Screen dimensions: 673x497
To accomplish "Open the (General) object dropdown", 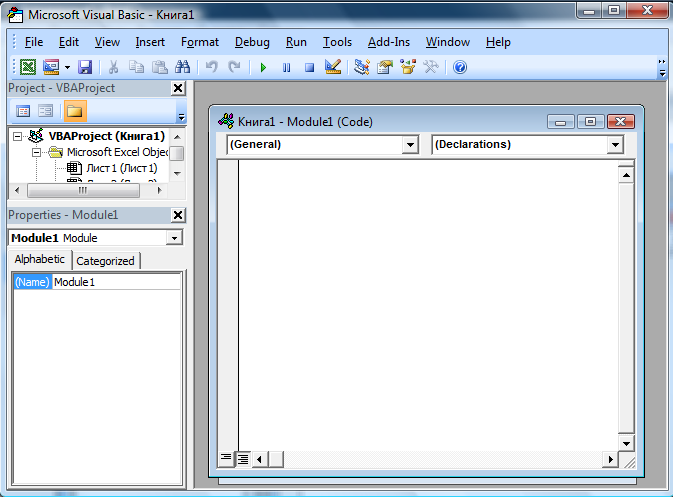I will tap(410, 145).
